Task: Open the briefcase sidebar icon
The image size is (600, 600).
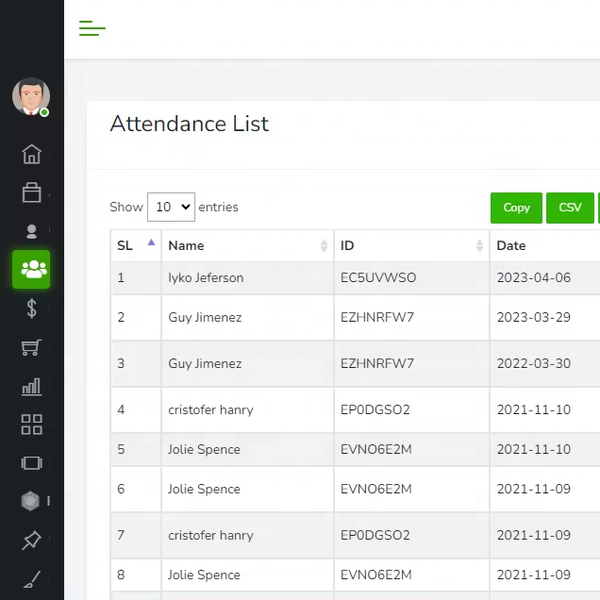Action: coord(32,192)
